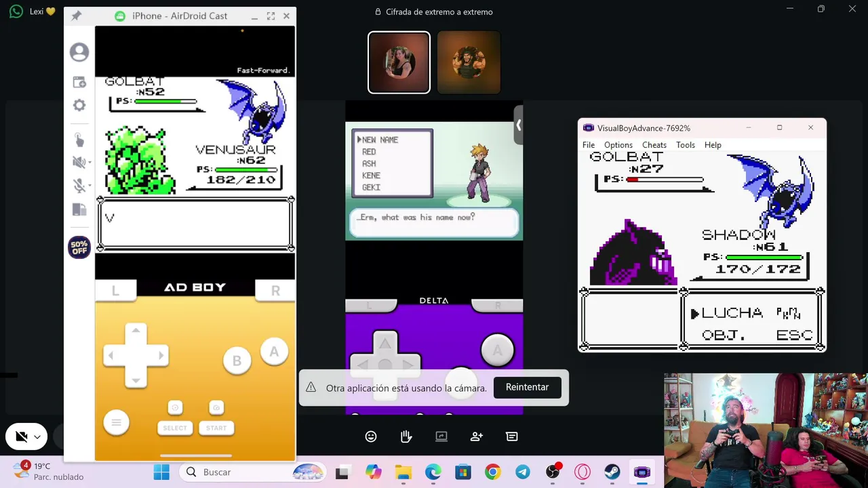Choose RED in the Delta name list
This screenshot has height=488, width=868.
369,152
